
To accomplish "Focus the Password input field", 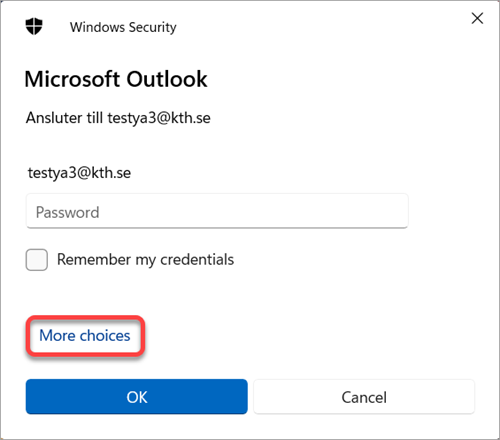I will [217, 211].
